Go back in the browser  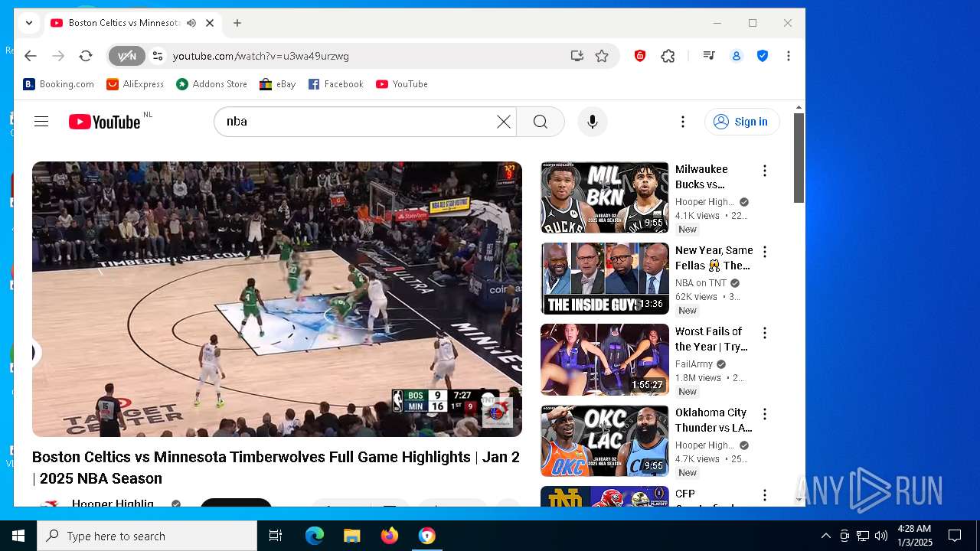point(31,56)
